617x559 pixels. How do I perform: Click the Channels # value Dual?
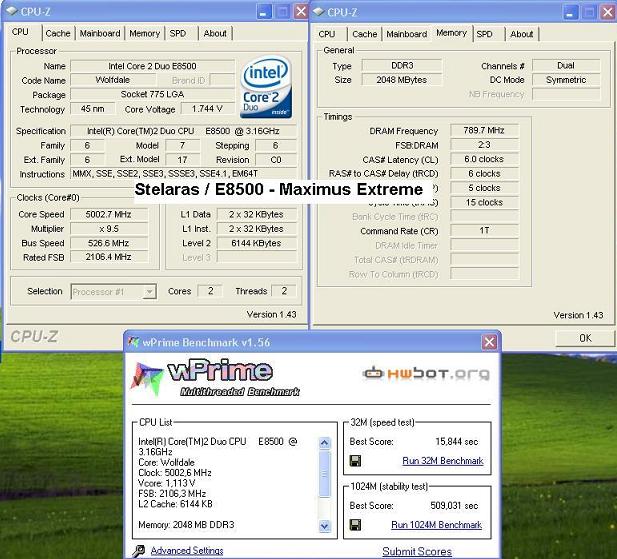click(566, 65)
